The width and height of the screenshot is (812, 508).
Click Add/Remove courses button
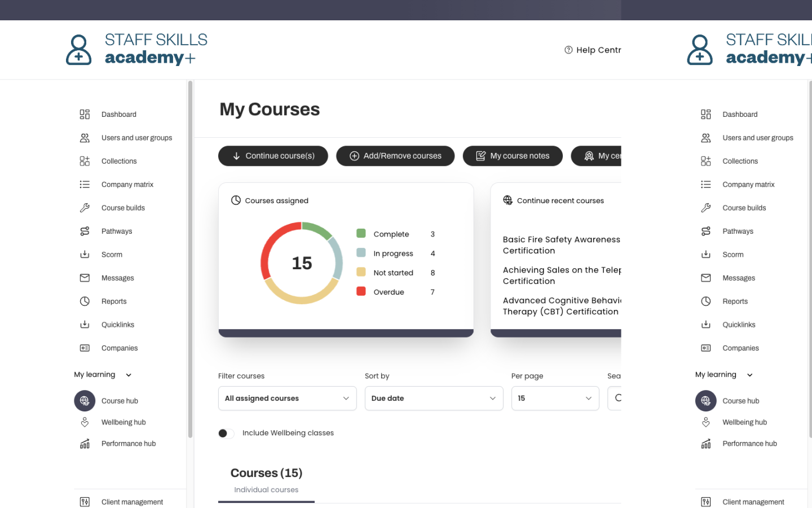[395, 156]
